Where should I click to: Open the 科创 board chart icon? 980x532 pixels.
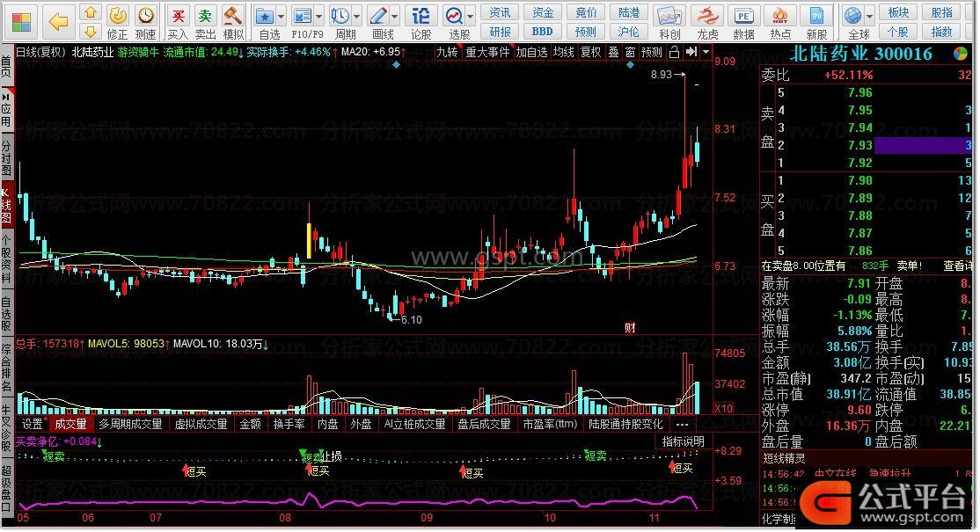tap(669, 16)
